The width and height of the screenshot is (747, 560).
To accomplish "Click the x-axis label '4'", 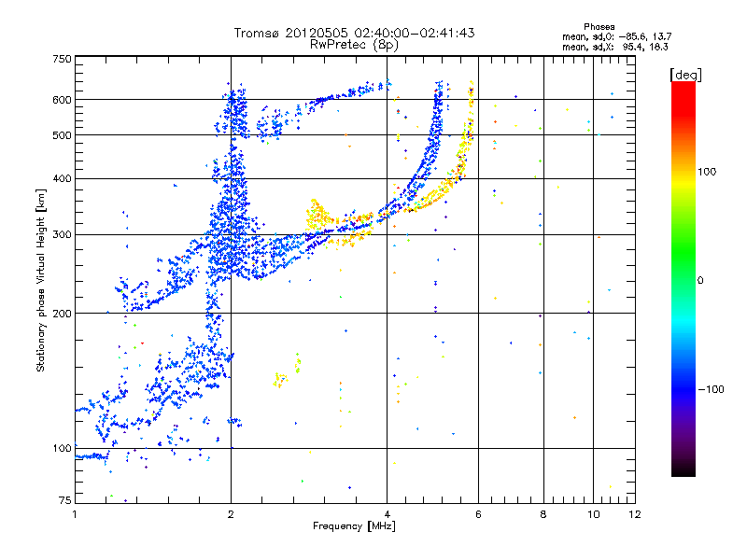I will pos(387,514).
